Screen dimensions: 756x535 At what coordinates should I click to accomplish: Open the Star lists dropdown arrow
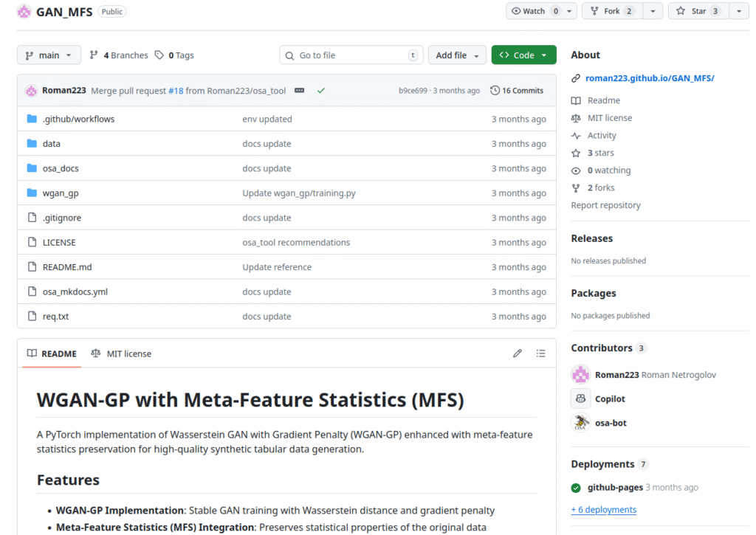[x=739, y=11]
